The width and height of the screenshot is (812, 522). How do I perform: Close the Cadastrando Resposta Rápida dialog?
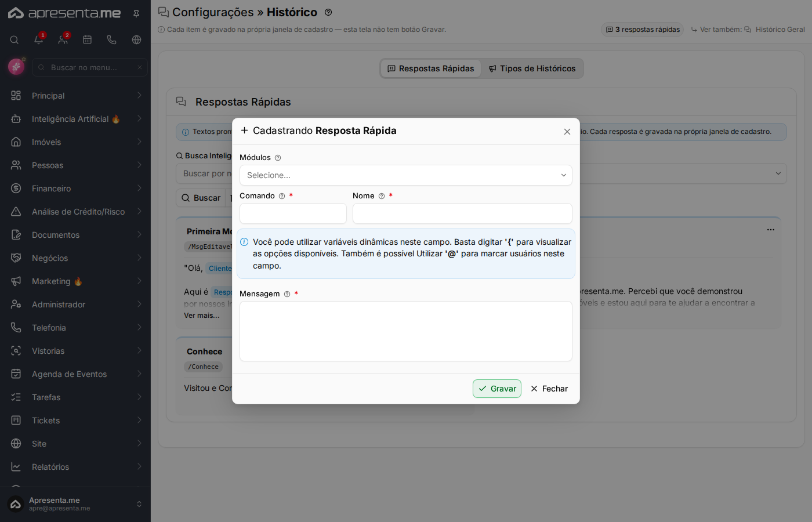click(567, 132)
